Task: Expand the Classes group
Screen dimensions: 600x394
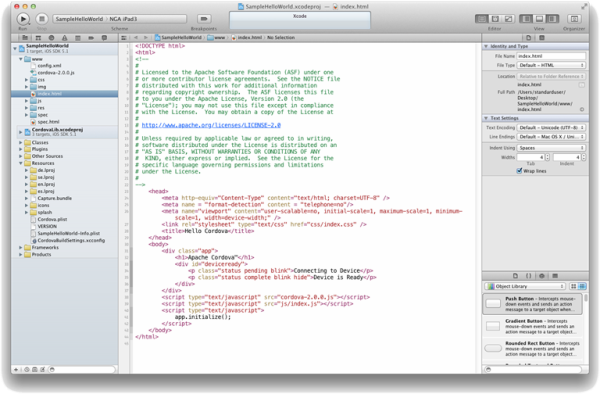Action: pyautogui.click(x=21, y=142)
